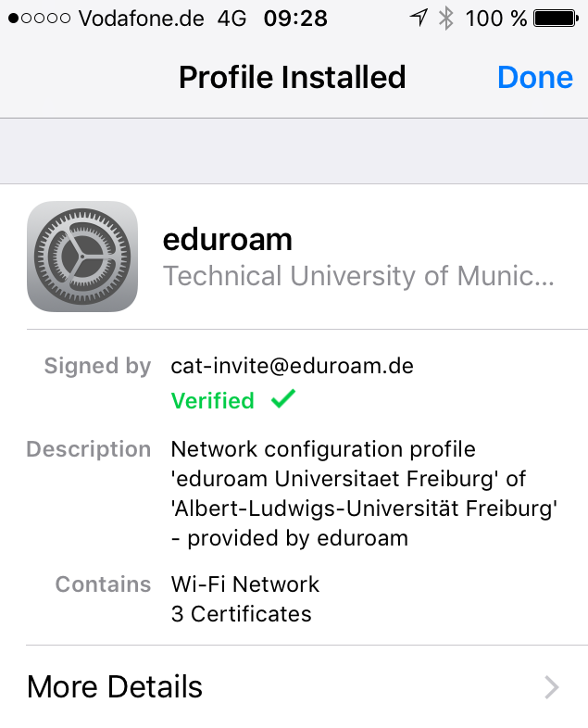The height and width of the screenshot is (728, 588).
Task: Tap the 3 Certificates entry
Action: [x=241, y=613]
